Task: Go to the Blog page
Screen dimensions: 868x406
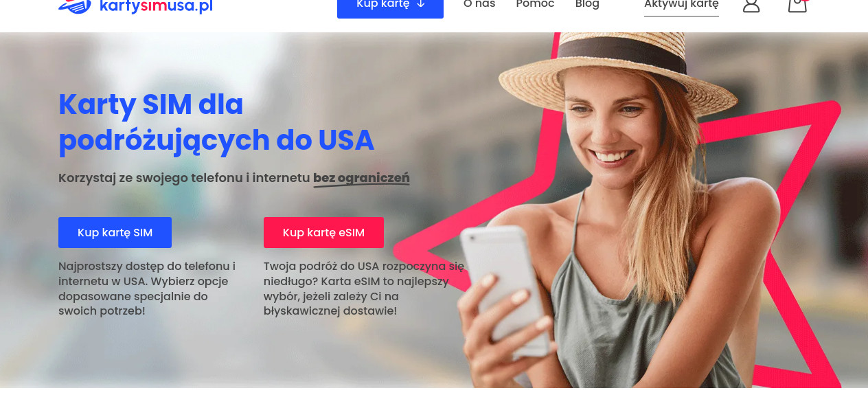Action: 587,5
